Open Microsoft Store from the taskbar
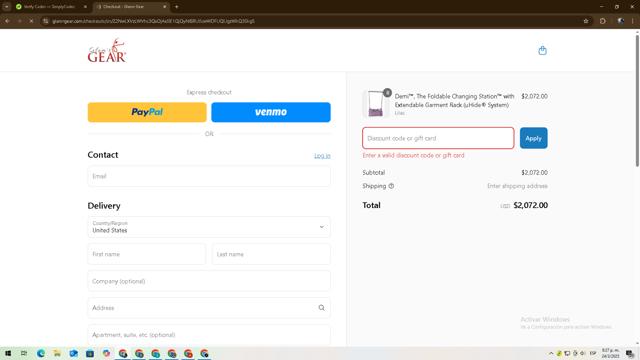 90,353
